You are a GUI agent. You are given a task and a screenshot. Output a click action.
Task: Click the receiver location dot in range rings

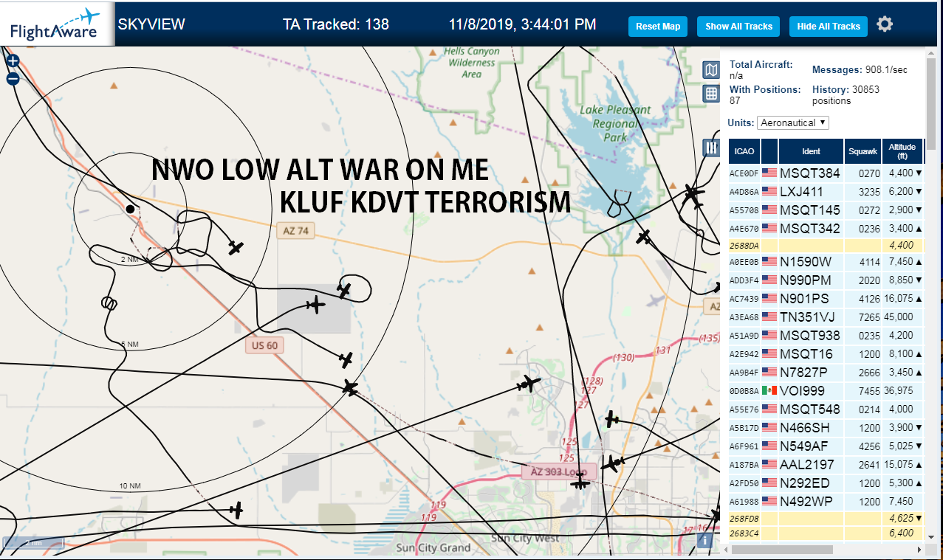pyautogui.click(x=130, y=209)
